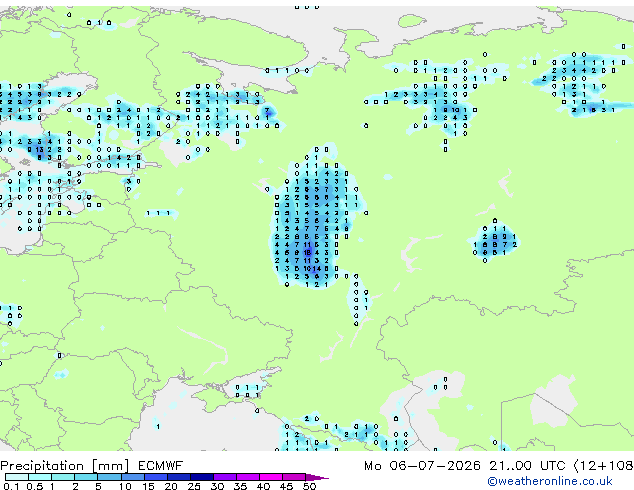Click the above-50 arrow tip of legend
Image resolution: width=634 pixels, height=490 pixels.
(317, 477)
